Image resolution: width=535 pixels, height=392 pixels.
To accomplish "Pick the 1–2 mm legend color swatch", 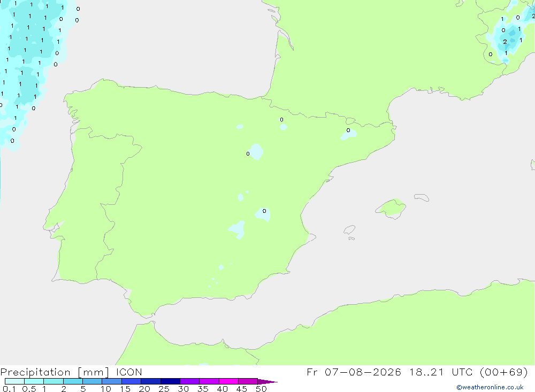I will click(x=53, y=381).
